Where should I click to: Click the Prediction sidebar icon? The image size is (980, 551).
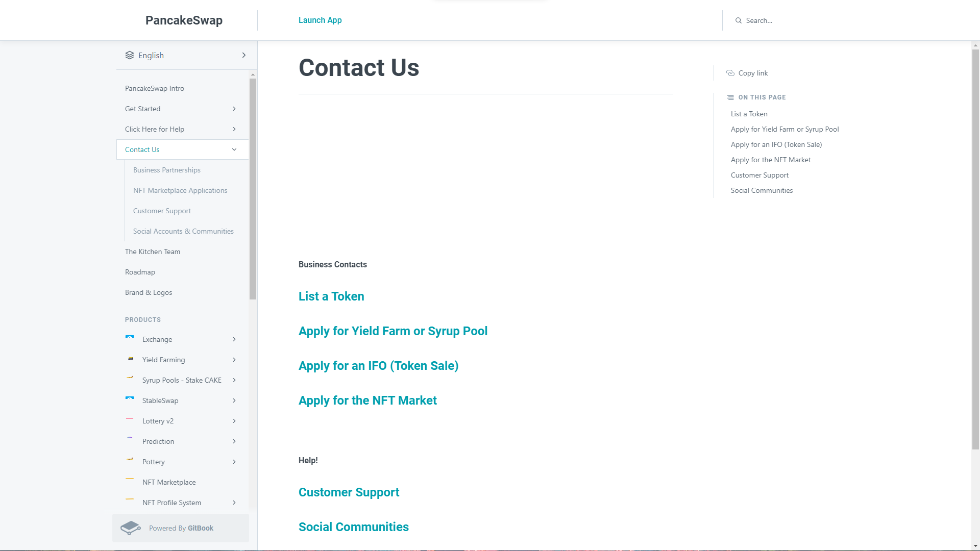coord(130,439)
